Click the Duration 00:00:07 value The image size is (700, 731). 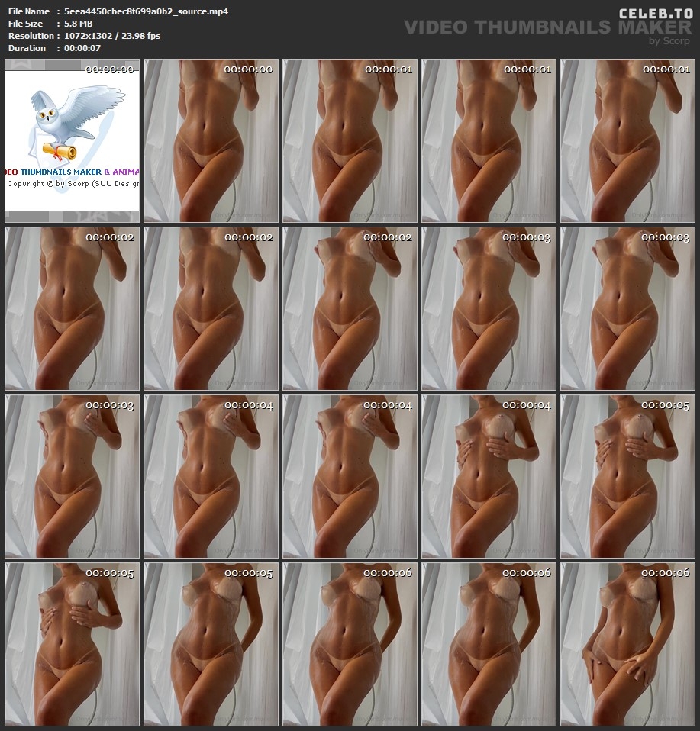[82, 48]
